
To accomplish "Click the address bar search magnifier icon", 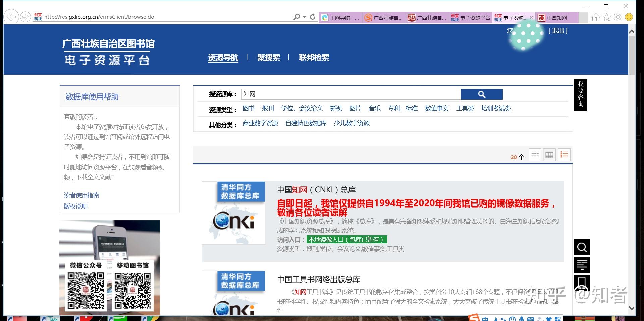I will 297,17.
